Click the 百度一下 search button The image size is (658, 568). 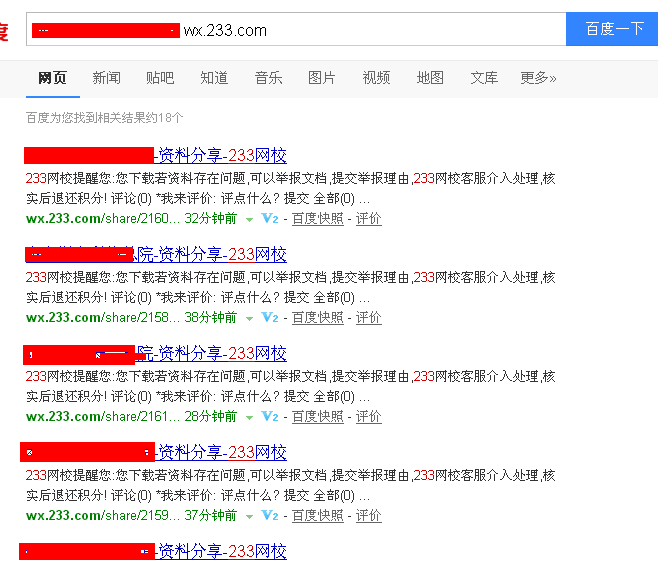pos(612,29)
